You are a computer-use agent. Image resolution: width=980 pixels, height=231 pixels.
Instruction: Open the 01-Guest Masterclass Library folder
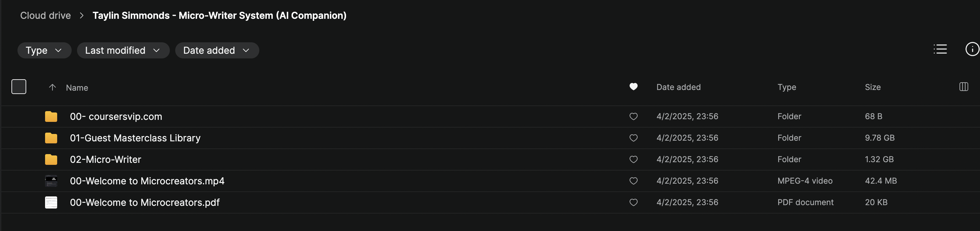pos(135,138)
